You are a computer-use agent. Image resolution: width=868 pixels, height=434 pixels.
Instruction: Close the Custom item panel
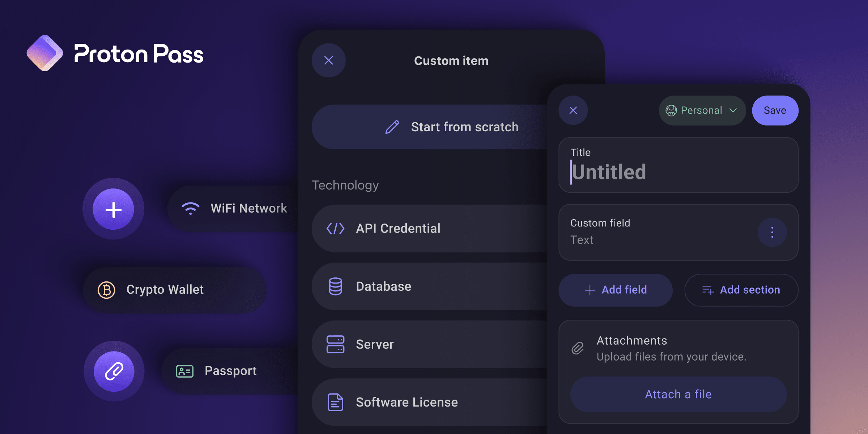tap(328, 60)
